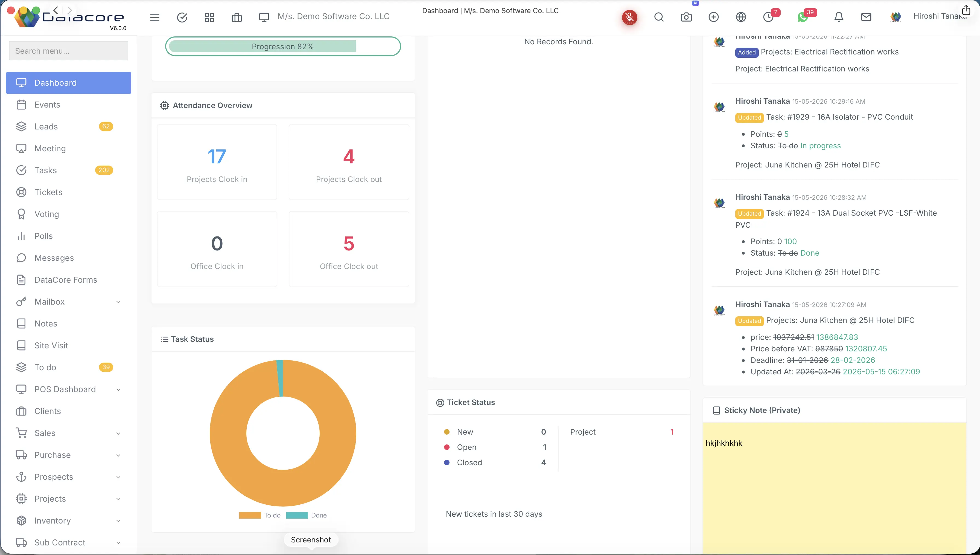
Task: Open the check-circle tasks icon in top bar
Action: pyautogui.click(x=182, y=17)
